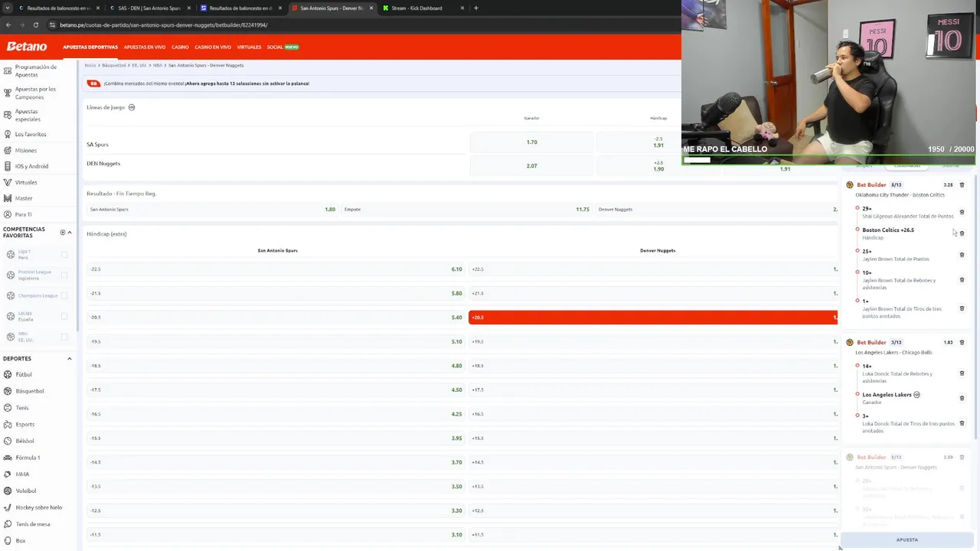Click the browser address bar

pyautogui.click(x=360, y=24)
